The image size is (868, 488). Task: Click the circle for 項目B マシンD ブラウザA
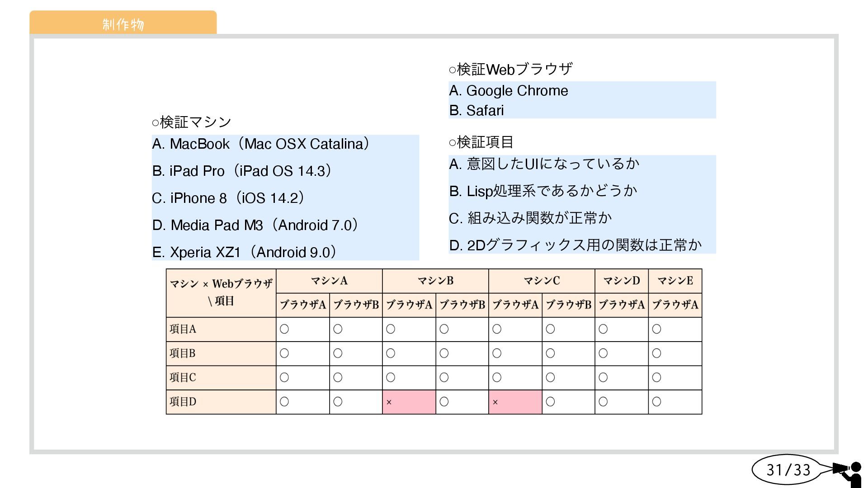(603, 353)
